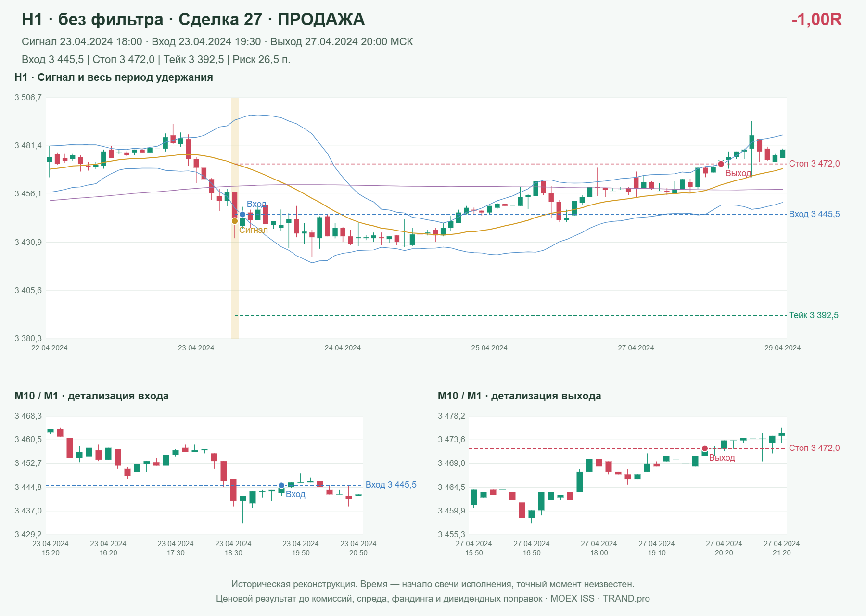Click the 'Вход 3 445,5' label on H1 chart
The width and height of the screenshot is (866, 616).
pos(815,214)
